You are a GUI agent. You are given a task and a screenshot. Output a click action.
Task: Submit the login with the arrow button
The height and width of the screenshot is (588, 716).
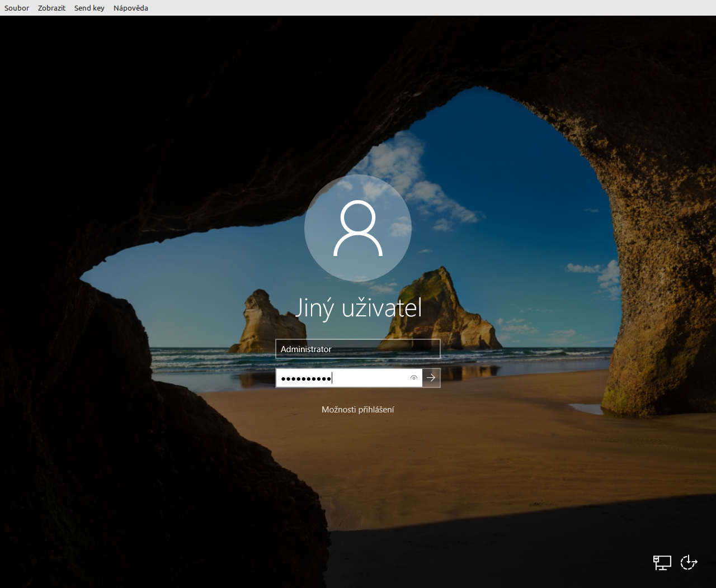(431, 378)
